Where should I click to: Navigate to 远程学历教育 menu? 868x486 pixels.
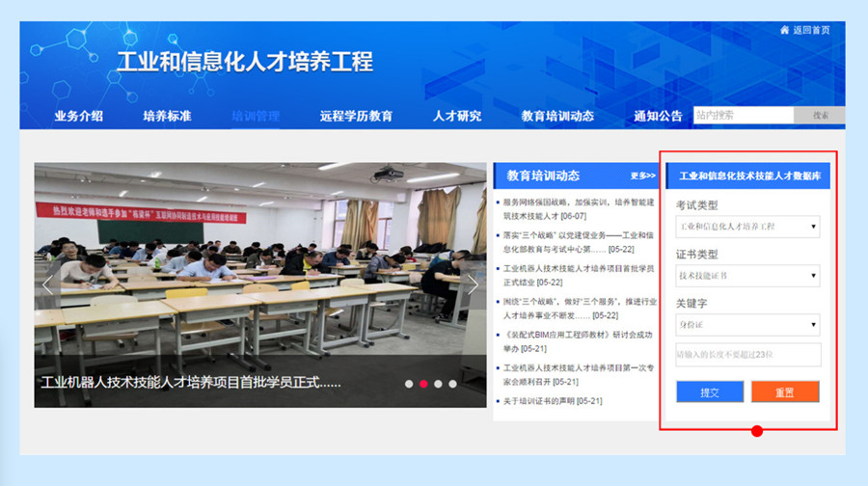pyautogui.click(x=356, y=117)
